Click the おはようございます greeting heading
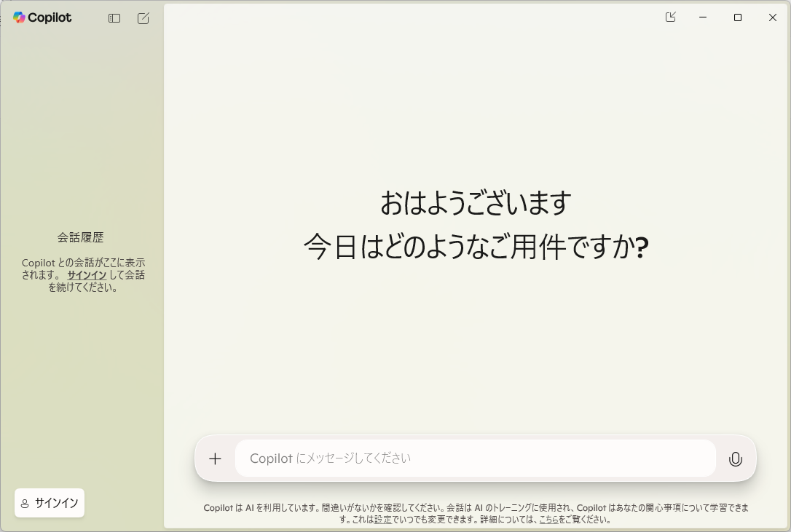 (476, 203)
